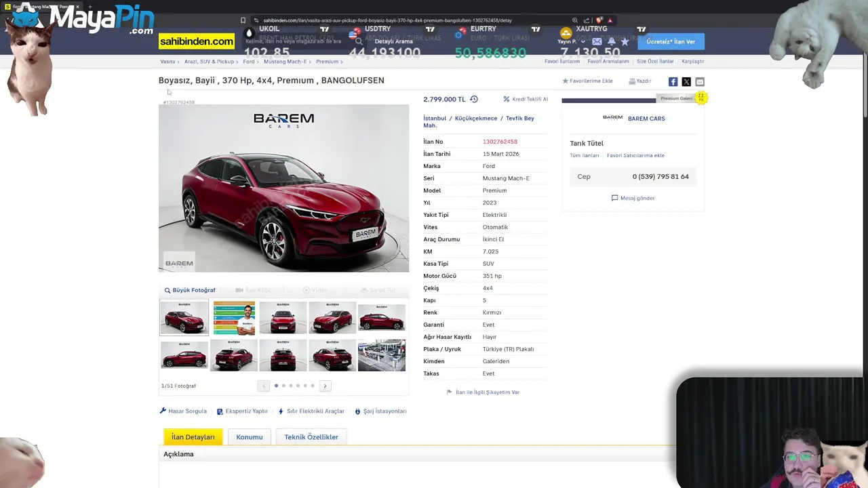This screenshot has height=488, width=868.
Task: Click seller name Tarık Tütel
Action: pyautogui.click(x=587, y=143)
